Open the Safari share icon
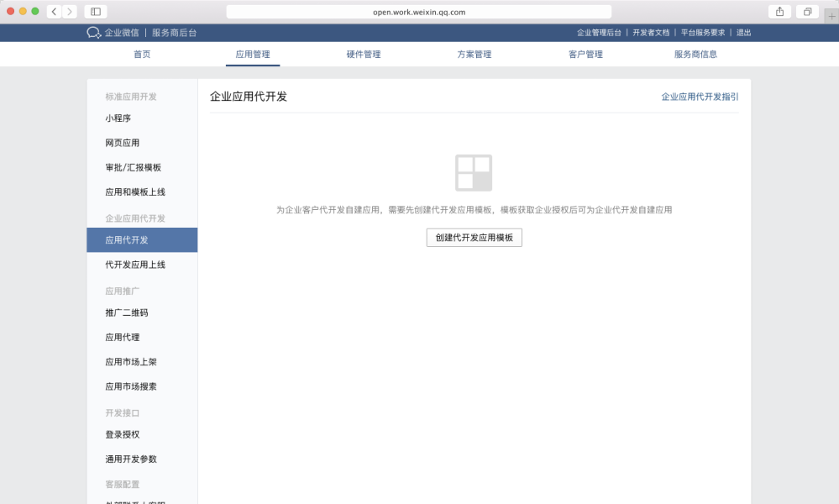 coord(779,12)
